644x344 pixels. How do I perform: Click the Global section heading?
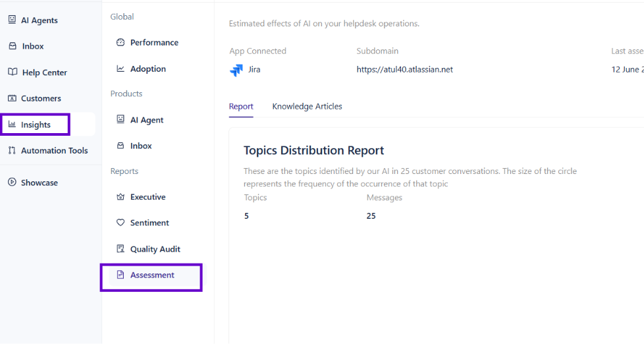[x=122, y=17]
